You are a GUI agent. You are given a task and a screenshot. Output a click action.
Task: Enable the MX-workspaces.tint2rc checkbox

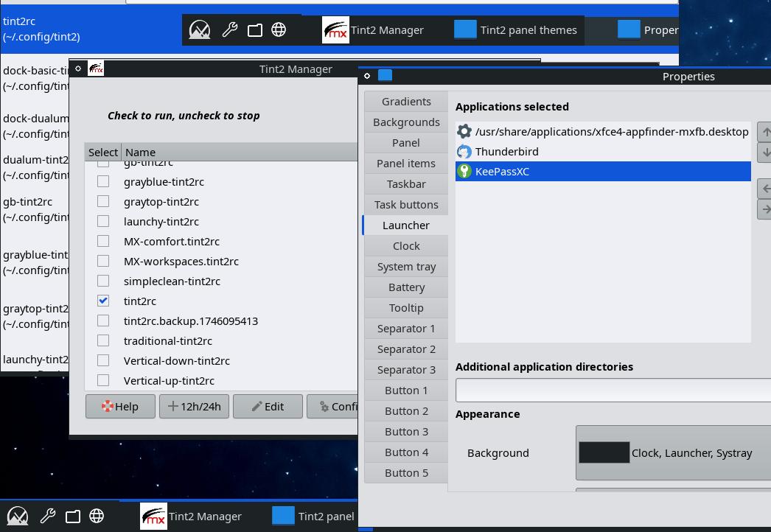(x=103, y=261)
